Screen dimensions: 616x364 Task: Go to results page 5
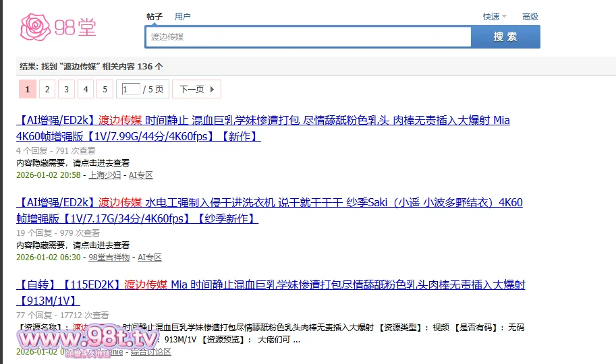coord(105,89)
